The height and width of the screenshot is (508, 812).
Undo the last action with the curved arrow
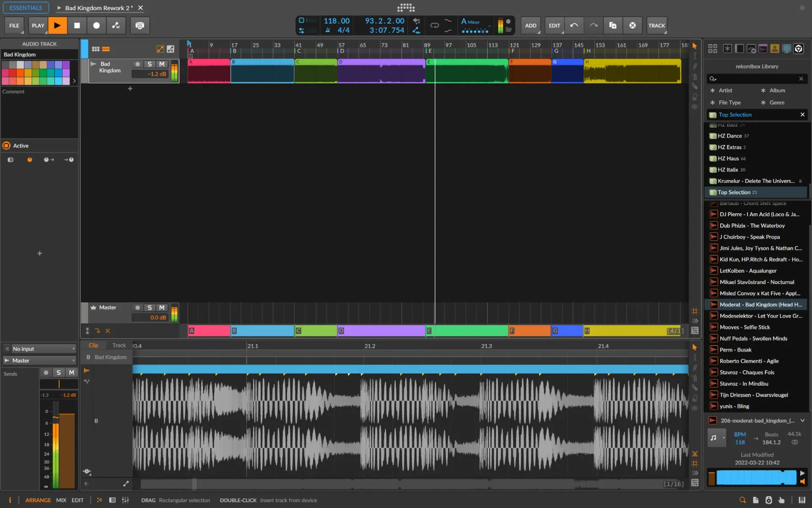coord(574,25)
